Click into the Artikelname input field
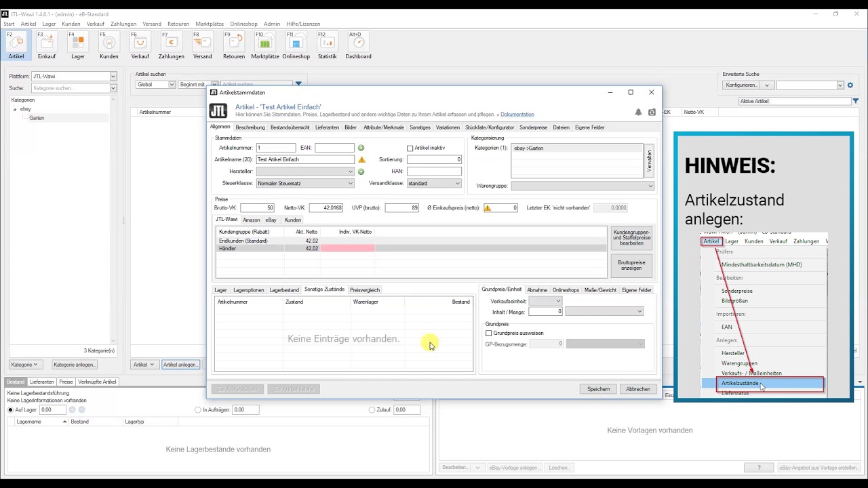 305,160
